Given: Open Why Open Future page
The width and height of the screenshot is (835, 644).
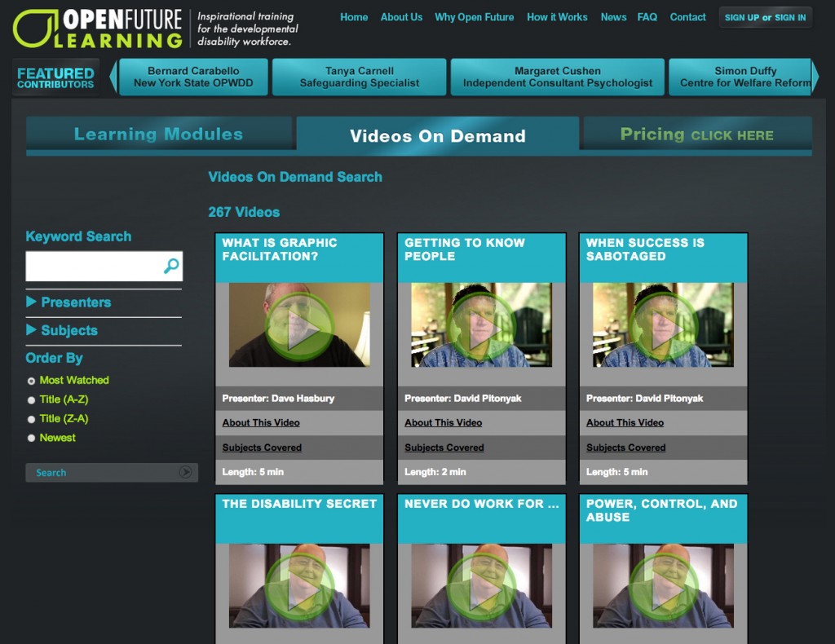Looking at the screenshot, I should pyautogui.click(x=475, y=17).
